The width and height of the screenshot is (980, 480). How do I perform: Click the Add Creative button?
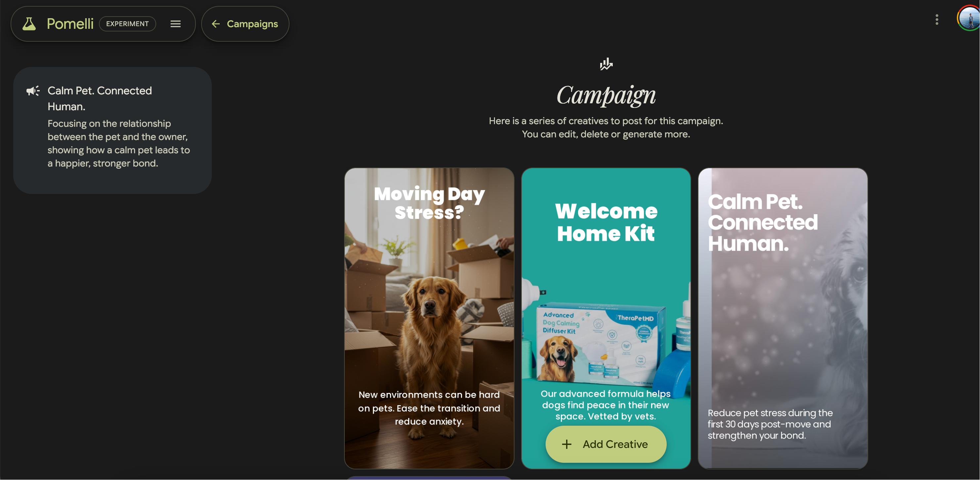(606, 444)
